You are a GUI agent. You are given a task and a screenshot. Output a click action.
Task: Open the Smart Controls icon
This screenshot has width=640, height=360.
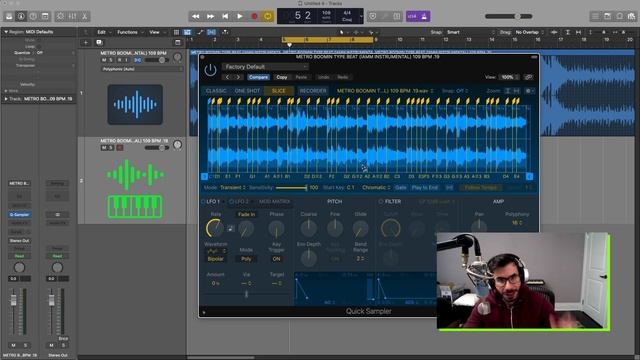click(x=60, y=16)
